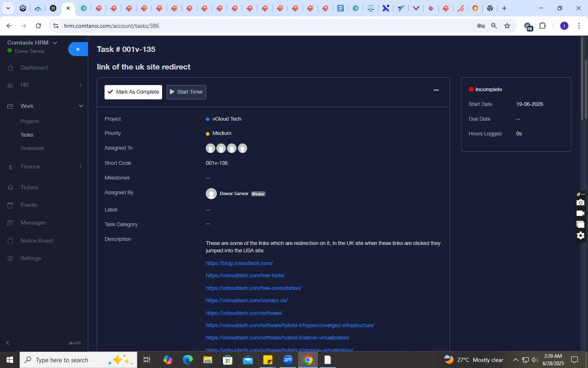Click the address bar URL
The image size is (588, 368).
[x=111, y=26]
